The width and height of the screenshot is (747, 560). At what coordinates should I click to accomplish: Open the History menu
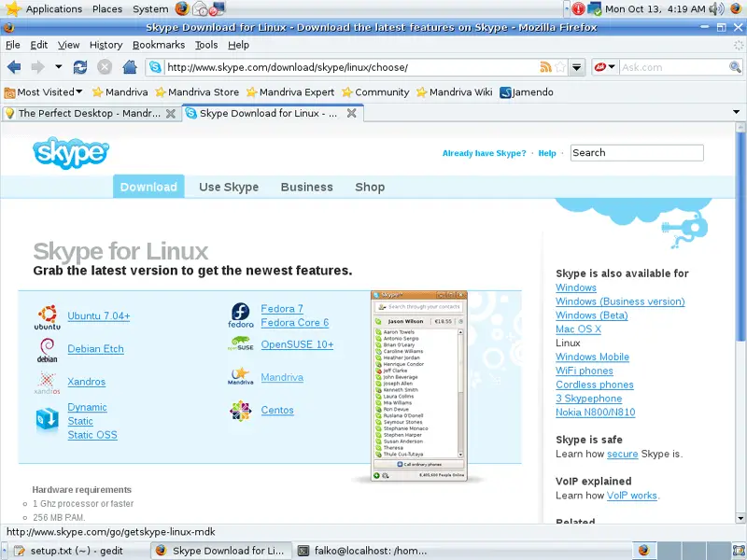coord(106,45)
